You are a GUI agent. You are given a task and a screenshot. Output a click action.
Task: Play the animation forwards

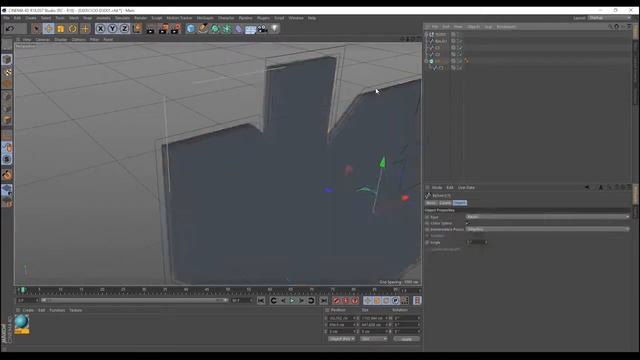coord(292,301)
